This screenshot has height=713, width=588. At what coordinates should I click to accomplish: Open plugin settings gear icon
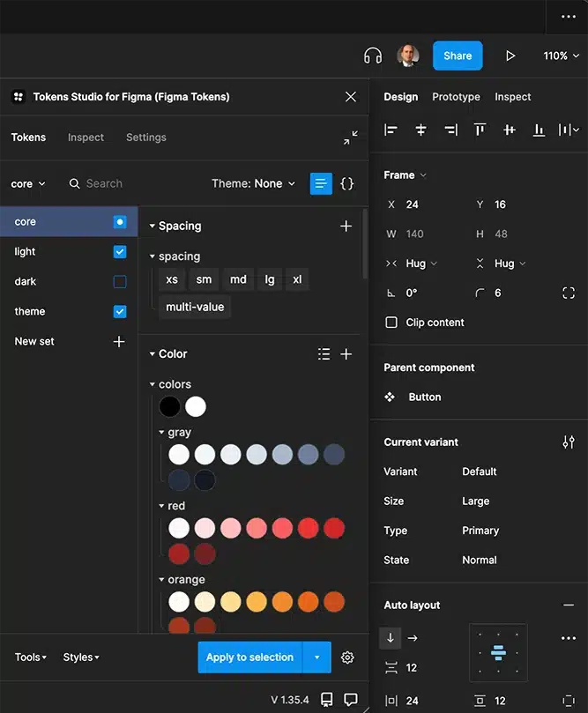pos(347,657)
